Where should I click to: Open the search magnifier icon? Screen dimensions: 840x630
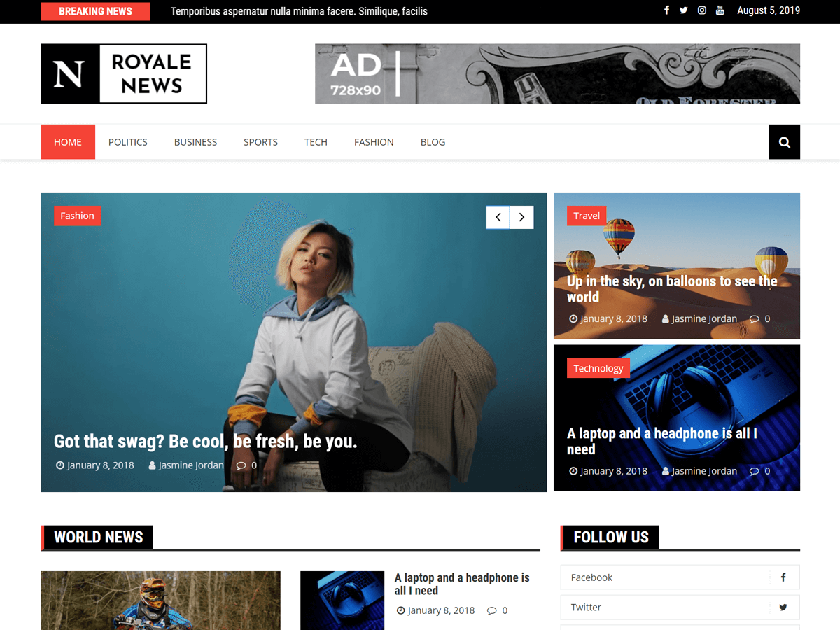coord(784,141)
